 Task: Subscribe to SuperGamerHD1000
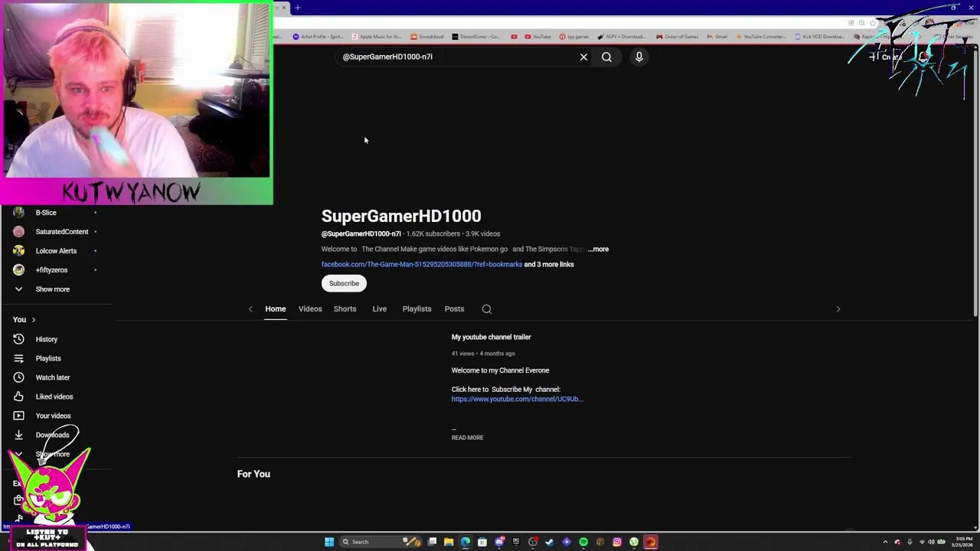click(344, 283)
